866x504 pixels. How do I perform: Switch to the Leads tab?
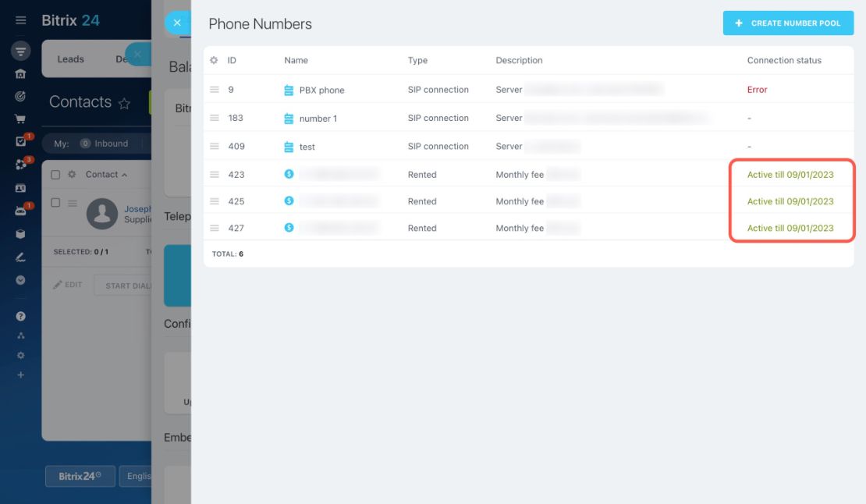[71, 59]
